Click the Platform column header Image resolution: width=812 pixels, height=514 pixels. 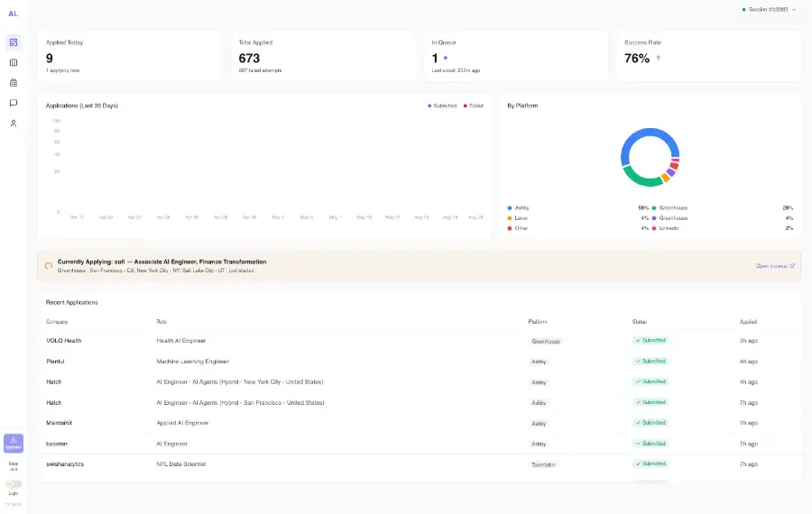click(538, 322)
